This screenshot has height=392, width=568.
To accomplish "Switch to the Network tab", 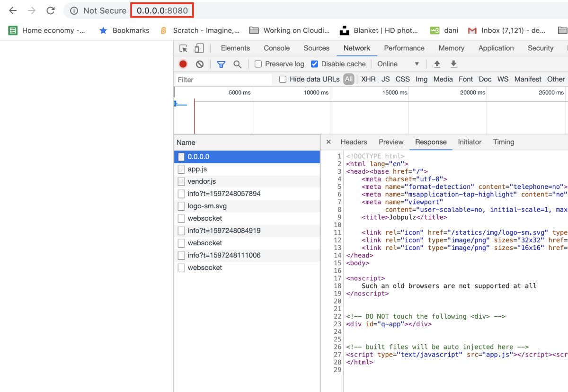I will click(357, 48).
